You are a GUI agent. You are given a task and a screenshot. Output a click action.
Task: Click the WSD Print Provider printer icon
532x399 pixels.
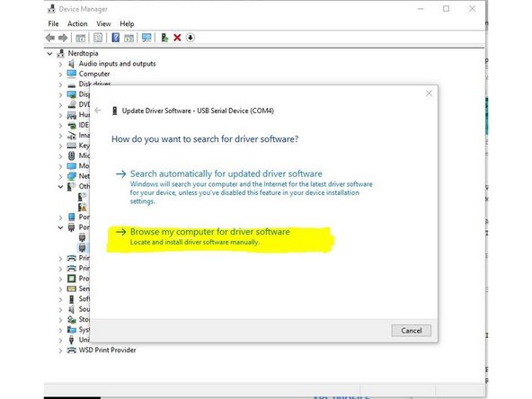click(72, 350)
